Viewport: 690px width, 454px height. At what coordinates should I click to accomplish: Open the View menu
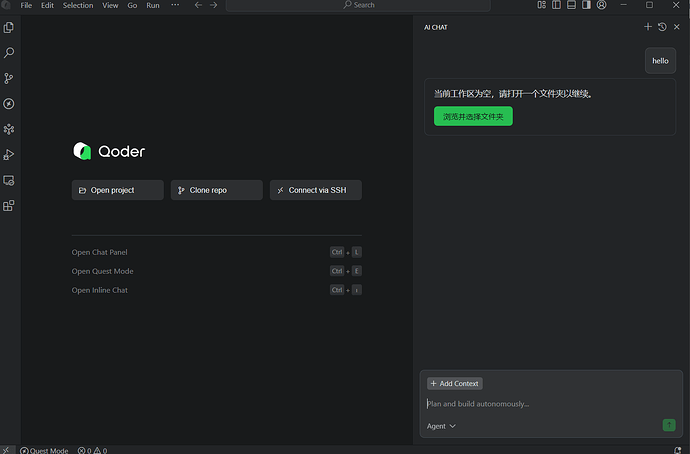click(110, 5)
